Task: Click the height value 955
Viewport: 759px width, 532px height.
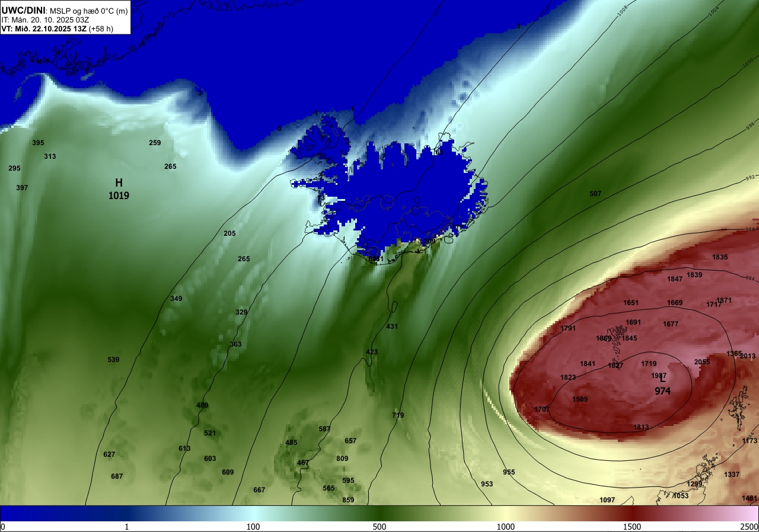Action: coord(509,472)
